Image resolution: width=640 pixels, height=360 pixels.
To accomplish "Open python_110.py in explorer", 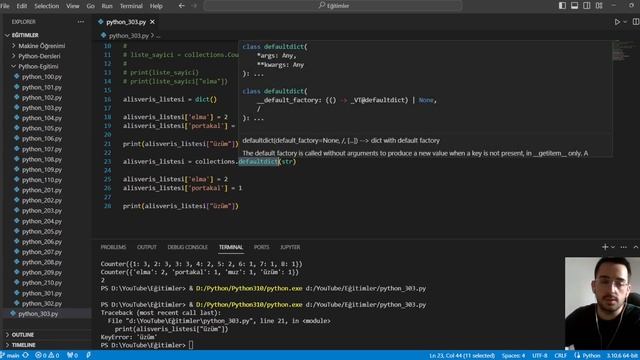I will [42, 180].
